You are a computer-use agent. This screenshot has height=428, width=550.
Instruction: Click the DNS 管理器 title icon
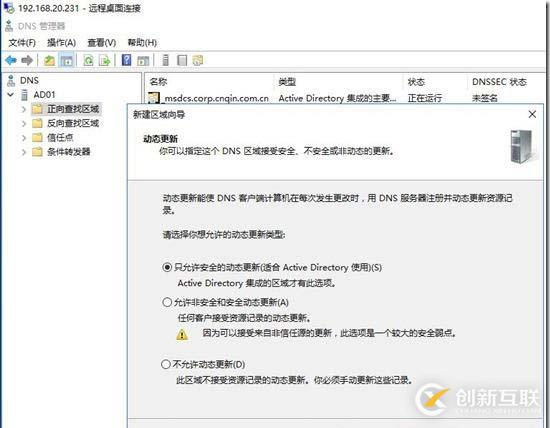9,26
